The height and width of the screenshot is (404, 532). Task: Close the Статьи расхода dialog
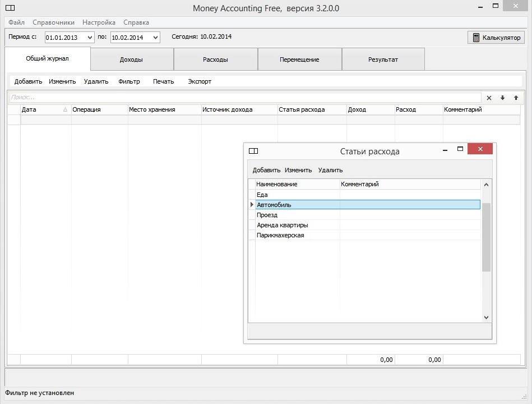click(480, 149)
